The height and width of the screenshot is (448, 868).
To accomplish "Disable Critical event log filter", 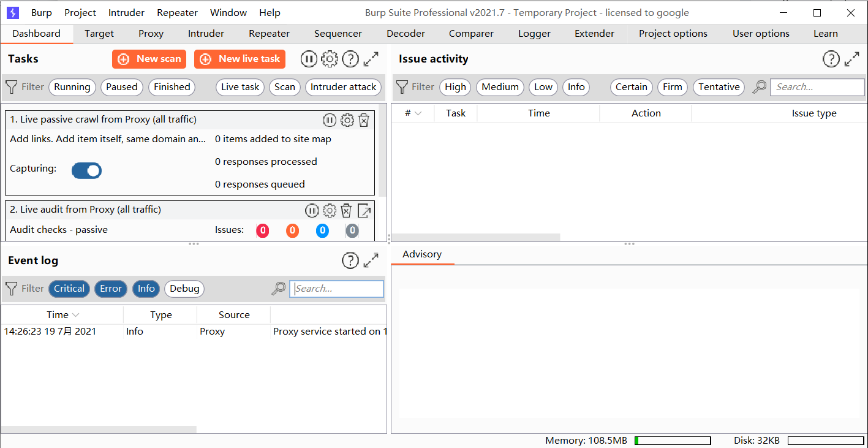I will (x=69, y=289).
